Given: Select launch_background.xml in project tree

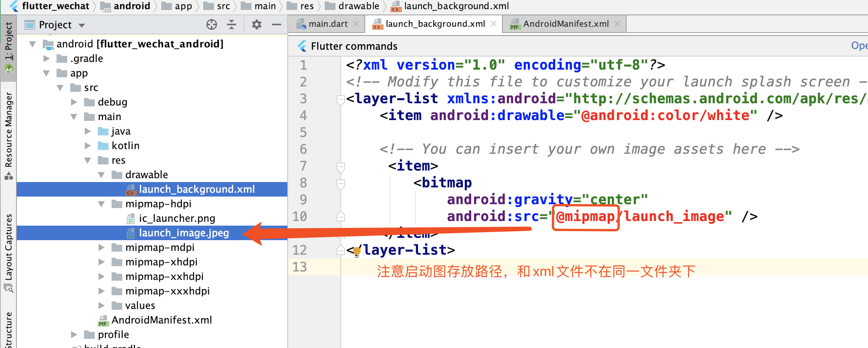Looking at the screenshot, I should (x=152, y=189).
